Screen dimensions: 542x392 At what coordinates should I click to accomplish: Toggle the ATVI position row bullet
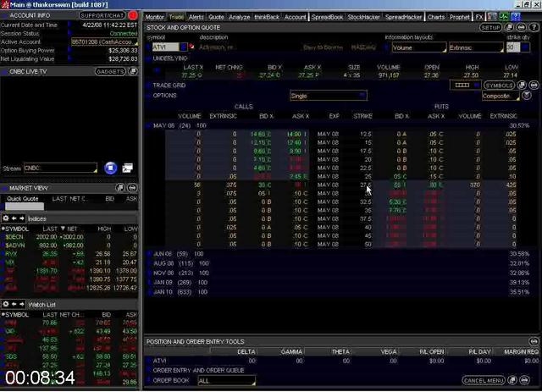[149, 361]
